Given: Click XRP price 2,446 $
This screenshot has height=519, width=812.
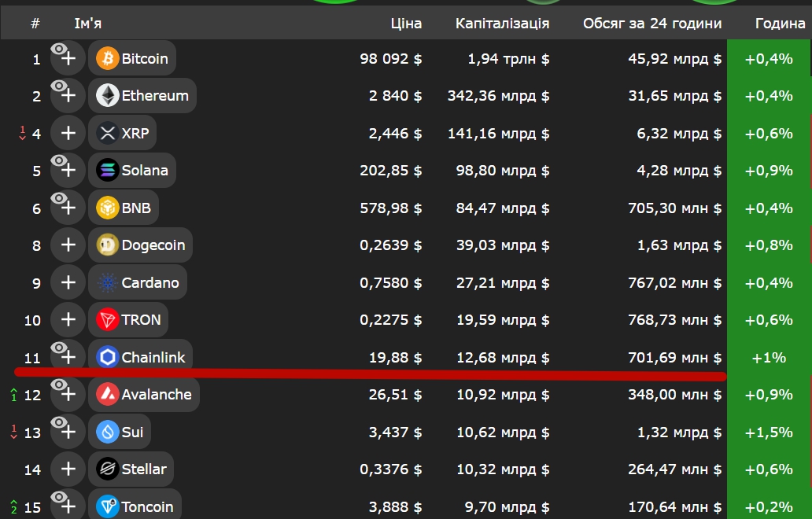Looking at the screenshot, I should (395, 134).
